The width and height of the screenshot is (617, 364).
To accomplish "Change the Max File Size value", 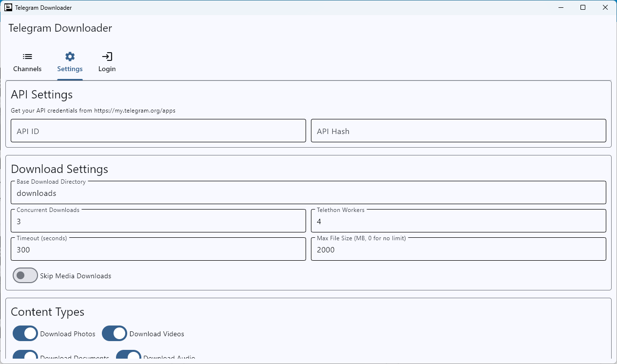I will (458, 249).
